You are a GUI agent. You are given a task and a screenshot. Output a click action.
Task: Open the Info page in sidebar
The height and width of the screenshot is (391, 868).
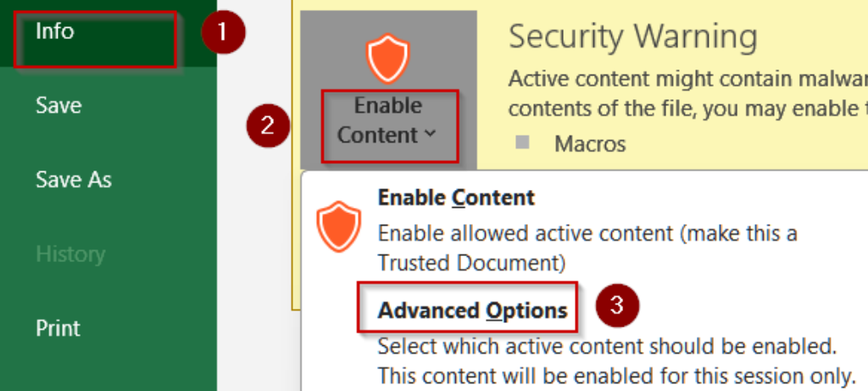coord(54,31)
